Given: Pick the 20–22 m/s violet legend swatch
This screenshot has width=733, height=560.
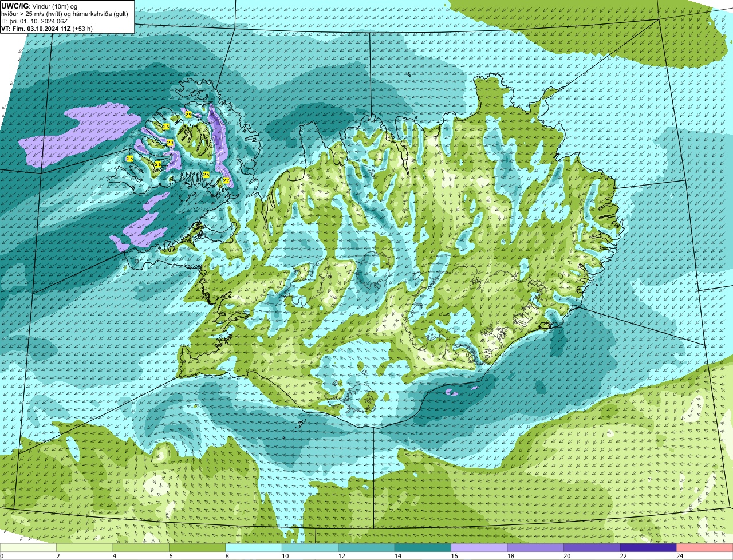Looking at the screenshot, I should click(x=592, y=547).
